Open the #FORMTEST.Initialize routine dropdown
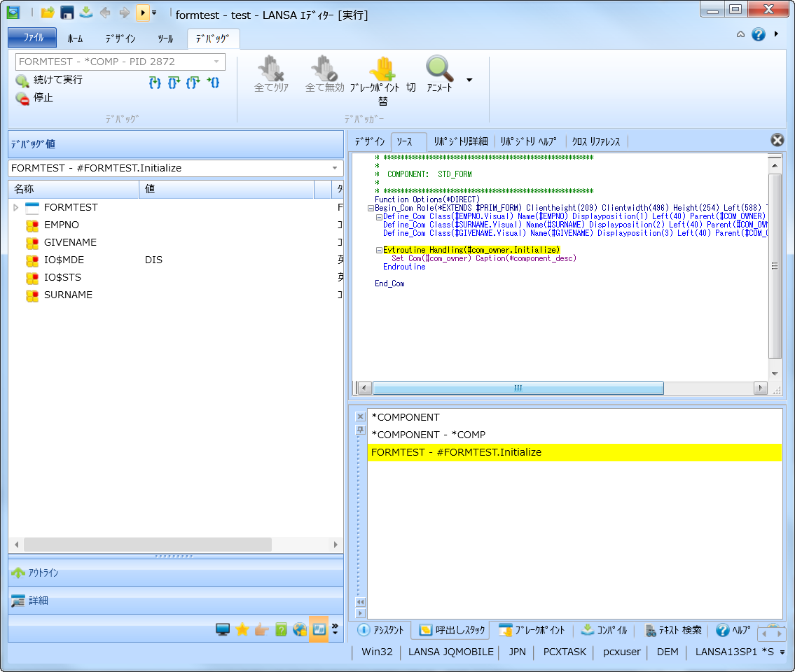Viewport: 795px width, 672px height. point(334,168)
